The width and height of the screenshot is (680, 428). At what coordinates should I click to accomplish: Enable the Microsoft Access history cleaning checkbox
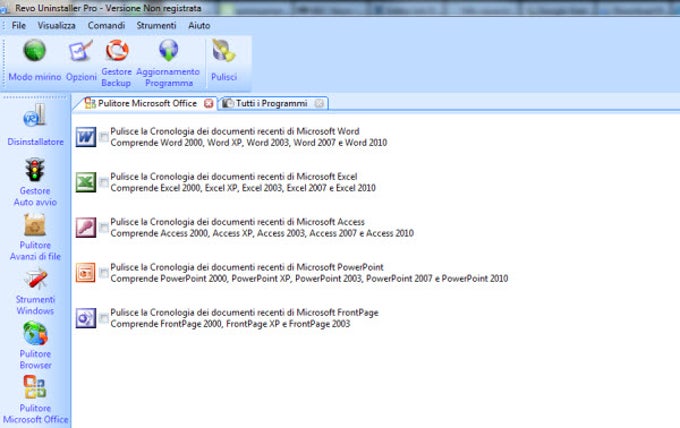pos(104,228)
